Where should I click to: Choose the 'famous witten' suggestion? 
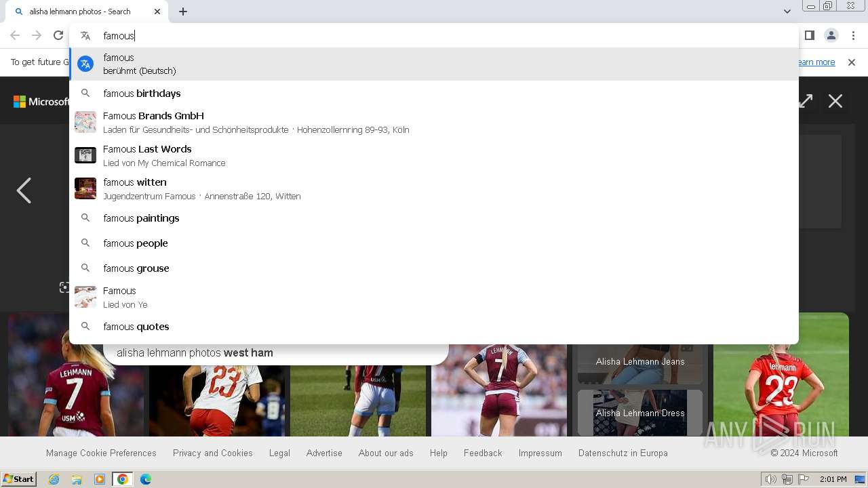[434, 188]
